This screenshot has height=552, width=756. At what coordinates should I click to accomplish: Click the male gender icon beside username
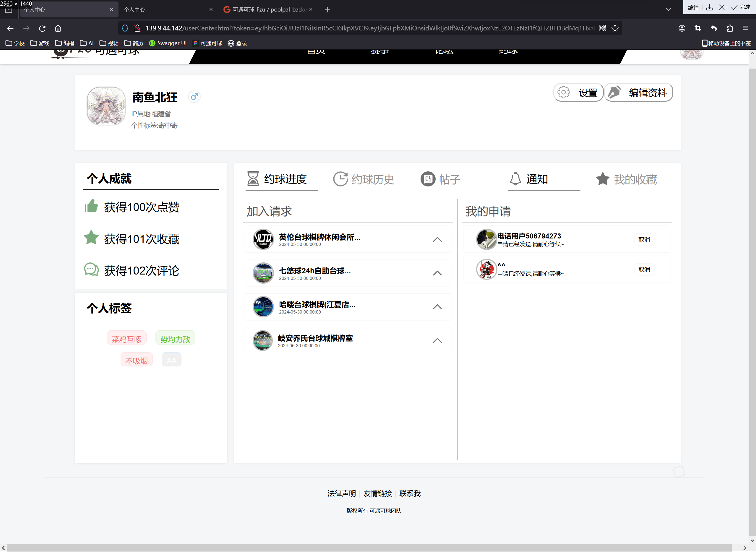pos(194,97)
